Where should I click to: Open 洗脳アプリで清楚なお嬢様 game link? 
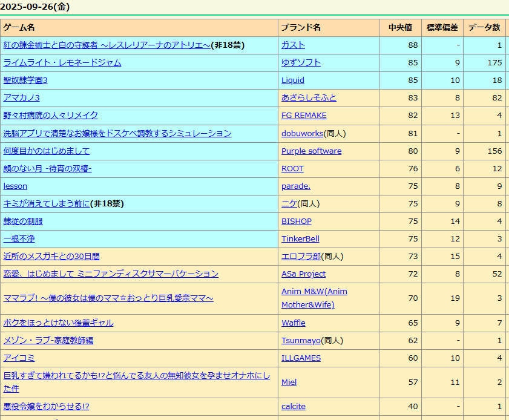click(x=117, y=133)
